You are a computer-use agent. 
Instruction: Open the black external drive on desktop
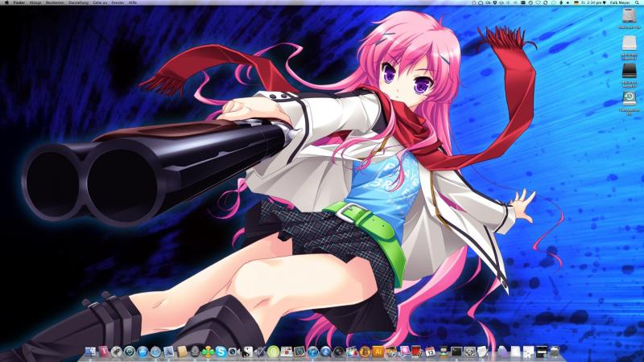[629, 71]
